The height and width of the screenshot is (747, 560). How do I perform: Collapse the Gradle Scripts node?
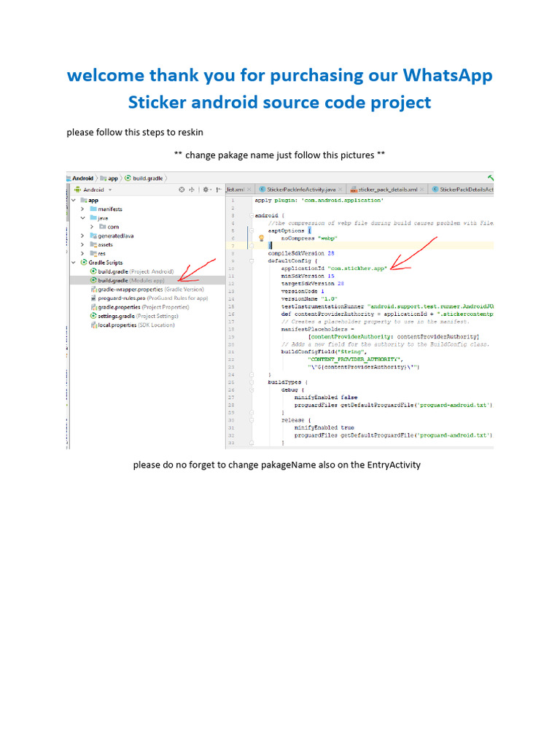(x=74, y=263)
